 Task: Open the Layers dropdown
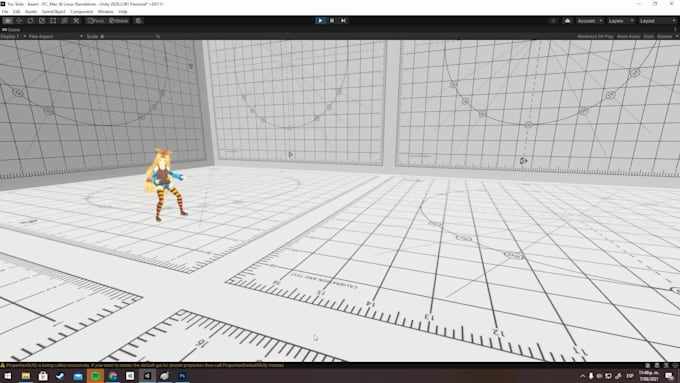pyautogui.click(x=621, y=21)
